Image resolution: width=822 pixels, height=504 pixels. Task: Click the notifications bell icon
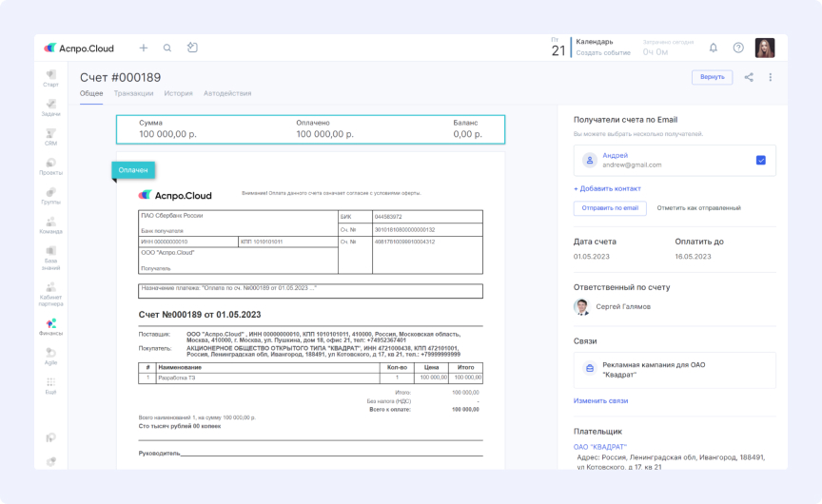714,48
